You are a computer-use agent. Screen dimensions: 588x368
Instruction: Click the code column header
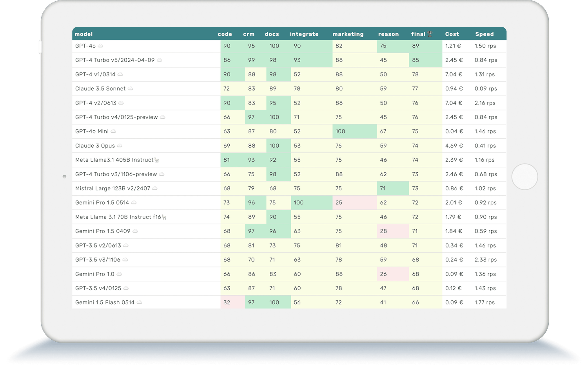[x=225, y=34]
